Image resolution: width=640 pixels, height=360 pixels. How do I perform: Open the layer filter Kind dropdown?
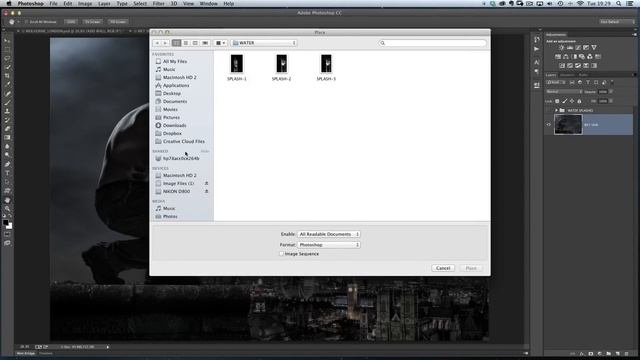[x=556, y=82]
